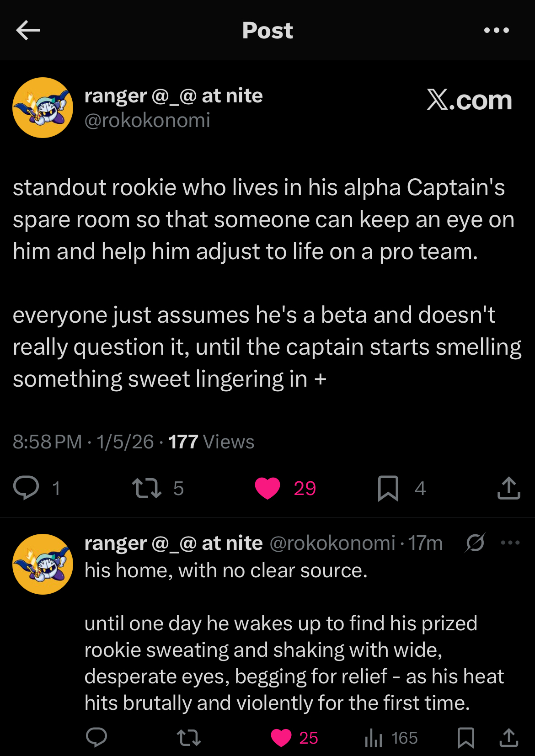Open the main post author's profile picture
The image size is (535, 756).
tap(43, 108)
